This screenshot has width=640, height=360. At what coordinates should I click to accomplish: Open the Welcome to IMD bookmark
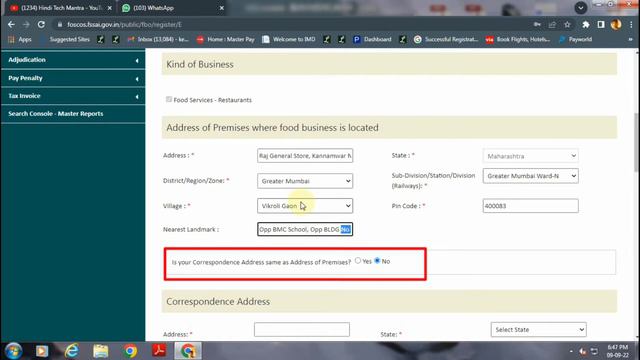(x=289, y=39)
